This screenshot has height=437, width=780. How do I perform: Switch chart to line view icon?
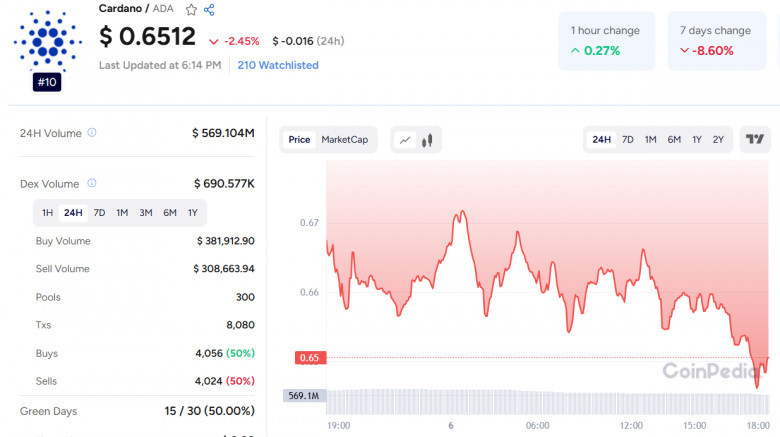pyautogui.click(x=405, y=140)
